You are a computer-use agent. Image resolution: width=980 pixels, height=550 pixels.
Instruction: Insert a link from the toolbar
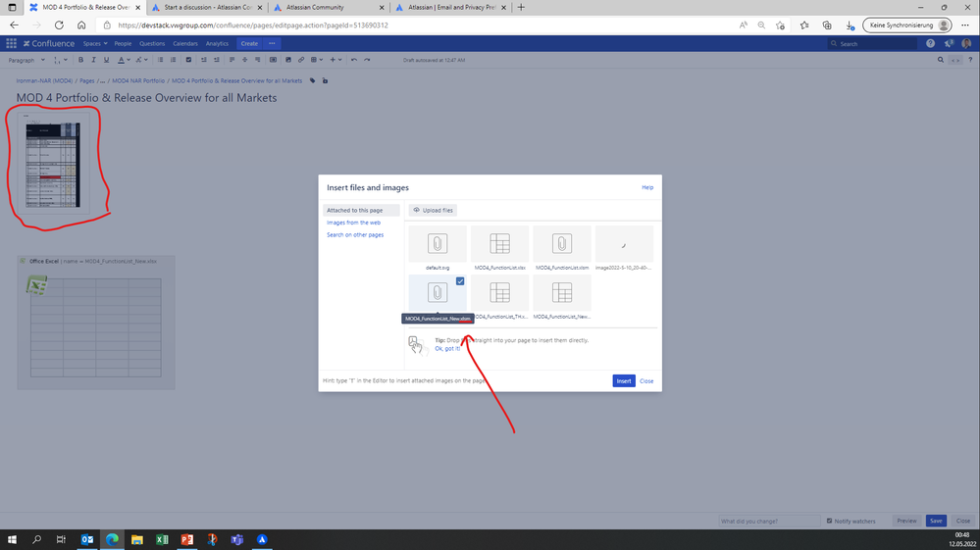click(300, 60)
